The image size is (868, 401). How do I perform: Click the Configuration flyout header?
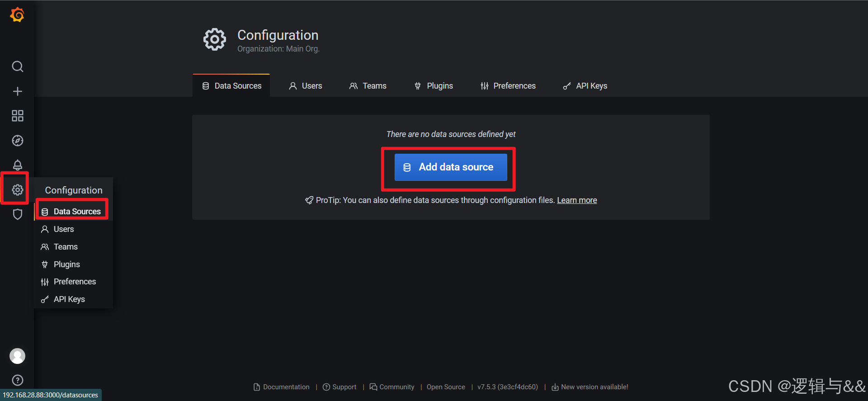(74, 190)
